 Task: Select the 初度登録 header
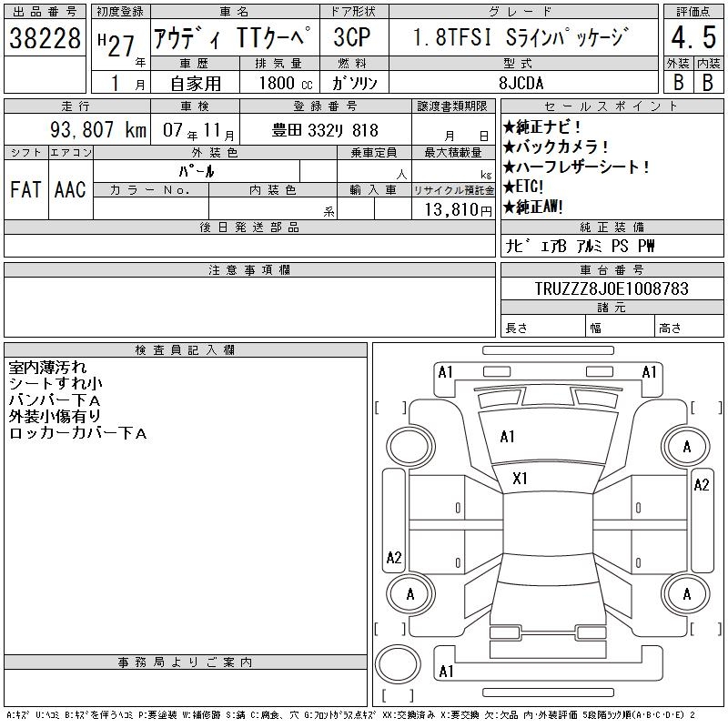point(120,12)
